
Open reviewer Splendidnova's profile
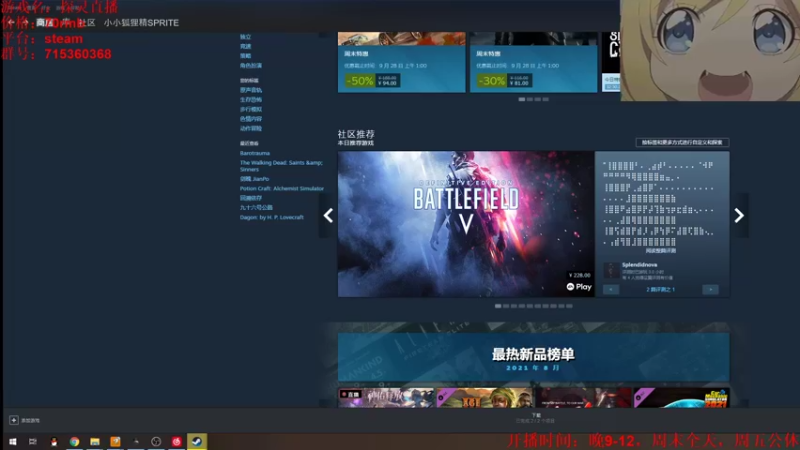coord(639,265)
